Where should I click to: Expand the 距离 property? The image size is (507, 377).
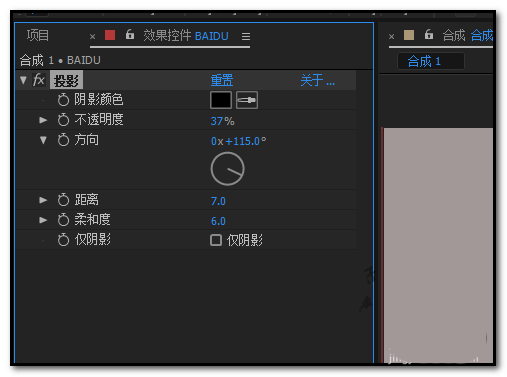(x=43, y=200)
